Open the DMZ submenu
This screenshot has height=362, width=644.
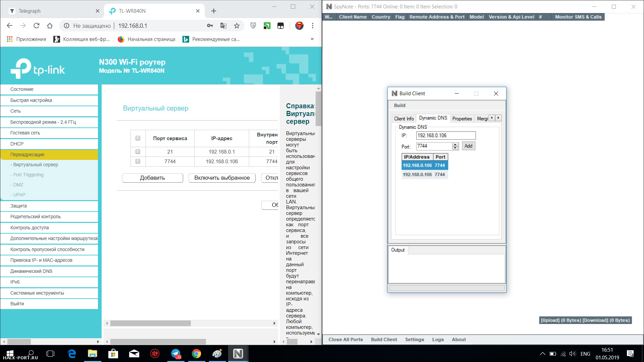17,185
